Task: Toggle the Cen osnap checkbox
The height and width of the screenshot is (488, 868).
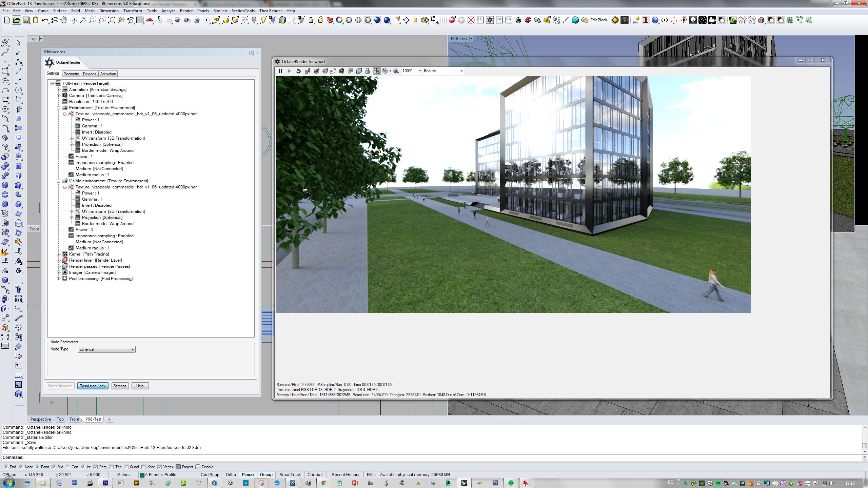Action: (x=68, y=467)
